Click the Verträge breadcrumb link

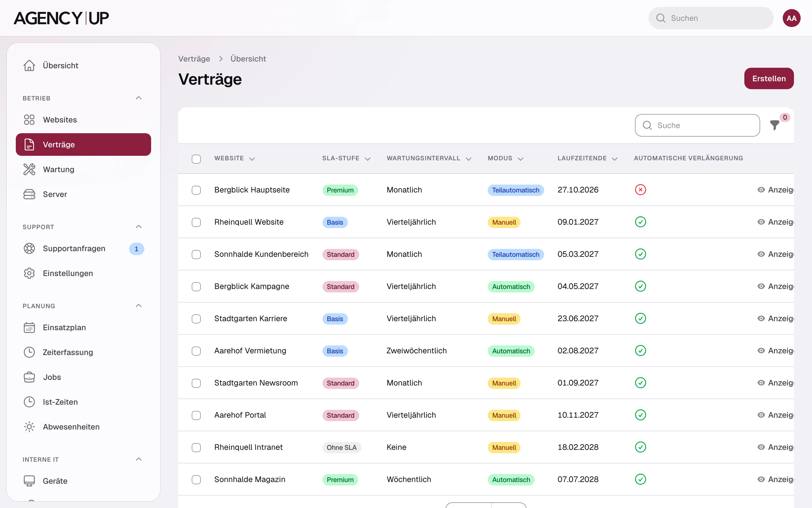194,59
